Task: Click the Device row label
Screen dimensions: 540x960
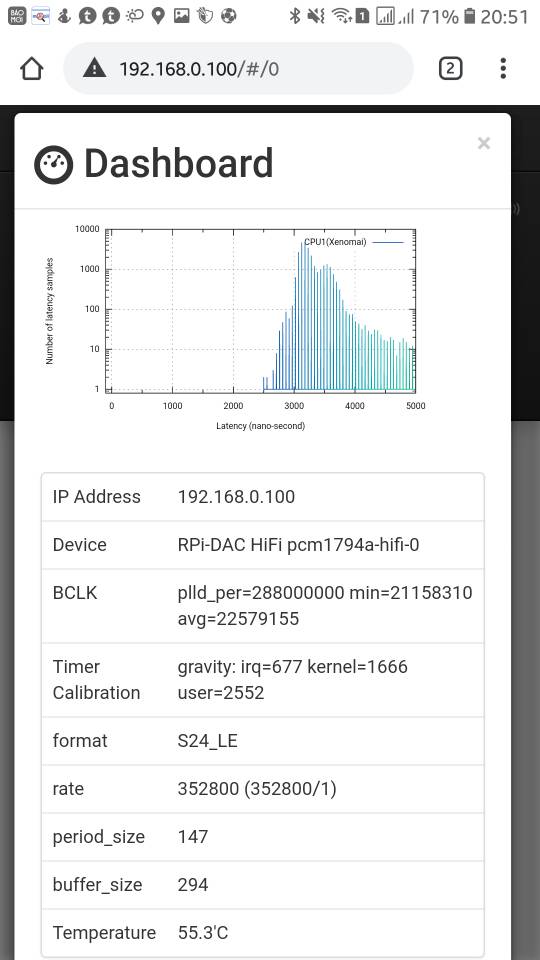Action: [80, 544]
